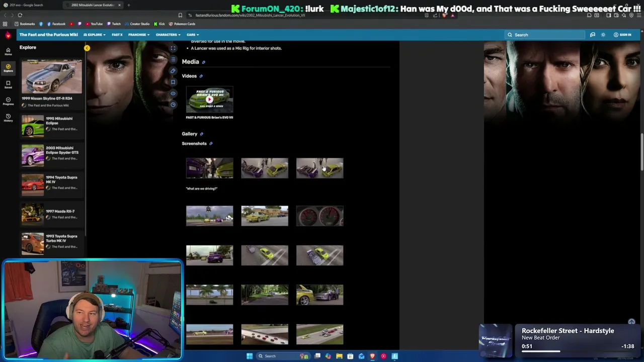The image size is (644, 362).
Task: Expand the CHARACTERS dropdown menu
Action: pos(168,35)
